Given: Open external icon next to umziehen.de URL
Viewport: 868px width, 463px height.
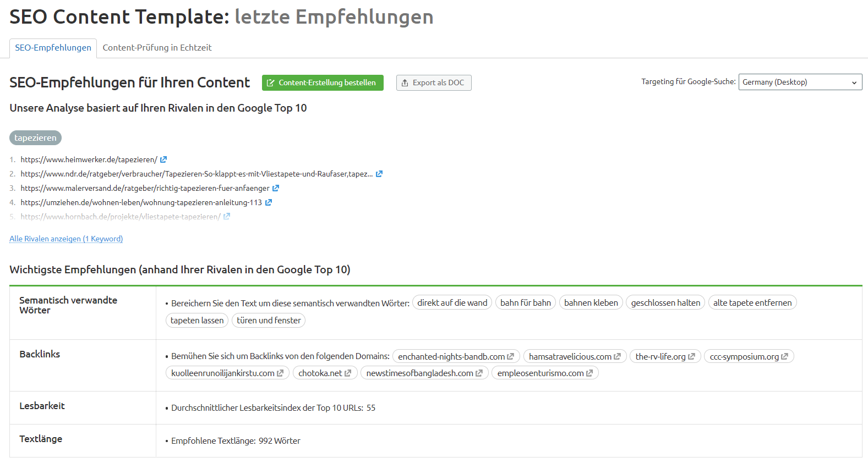Looking at the screenshot, I should point(269,202).
